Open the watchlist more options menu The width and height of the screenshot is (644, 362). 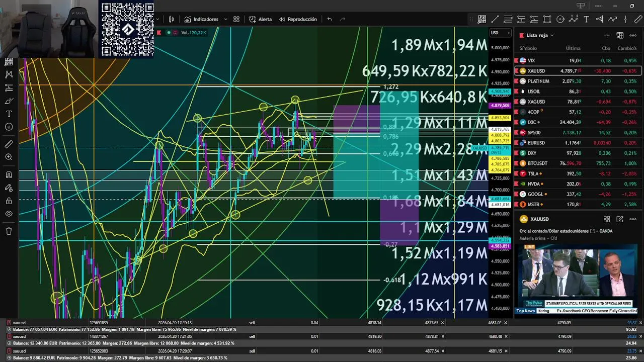pyautogui.click(x=633, y=35)
